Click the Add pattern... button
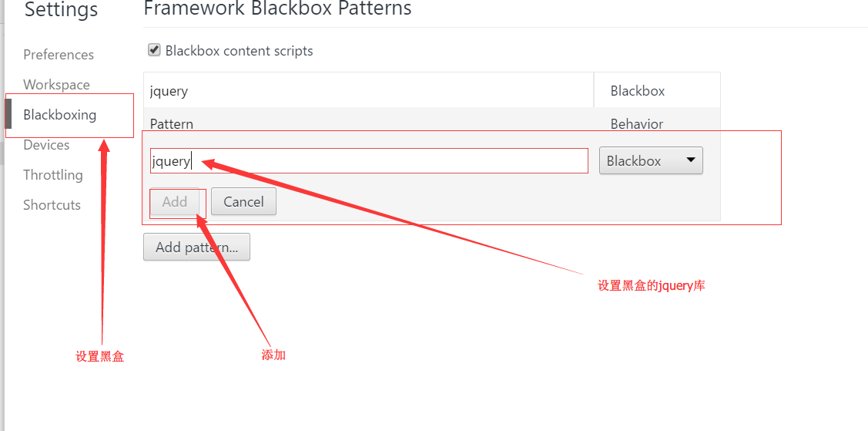868x431 pixels. 196,247
